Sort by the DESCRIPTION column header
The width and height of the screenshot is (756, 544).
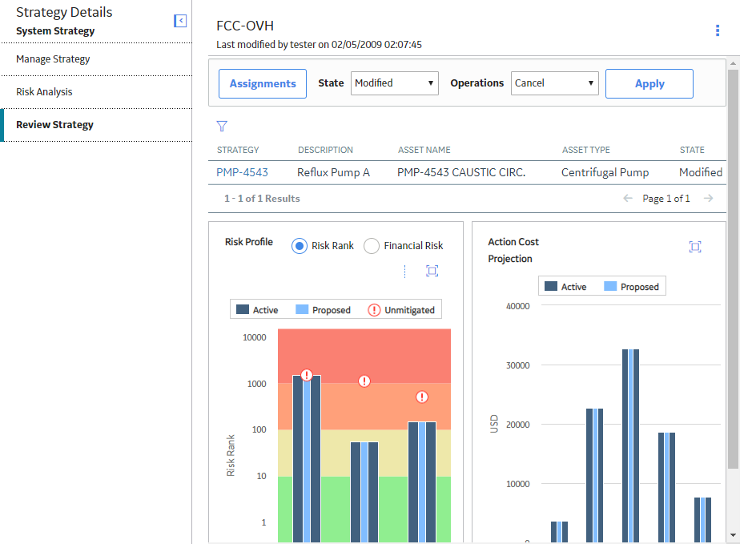tap(325, 150)
